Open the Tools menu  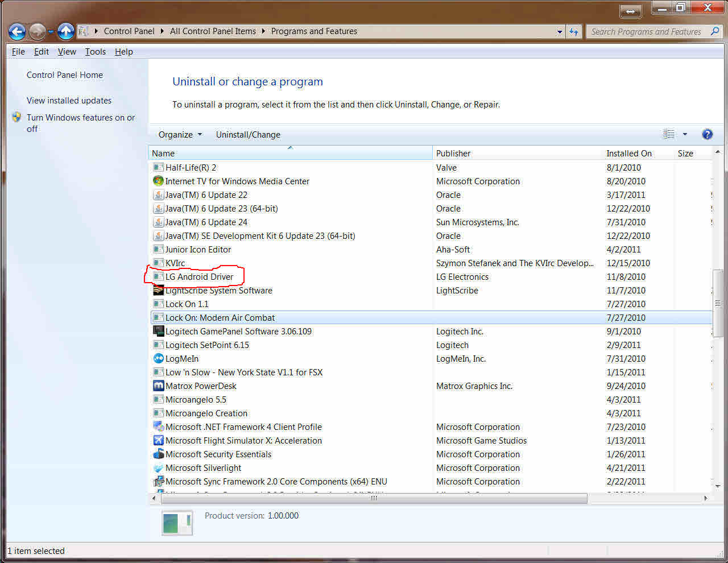(95, 52)
